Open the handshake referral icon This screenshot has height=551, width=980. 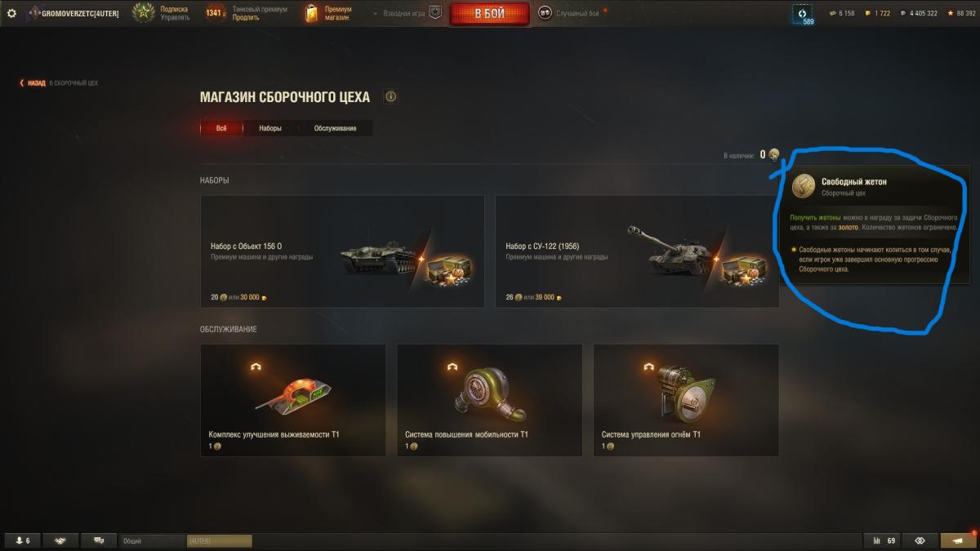(x=60, y=540)
